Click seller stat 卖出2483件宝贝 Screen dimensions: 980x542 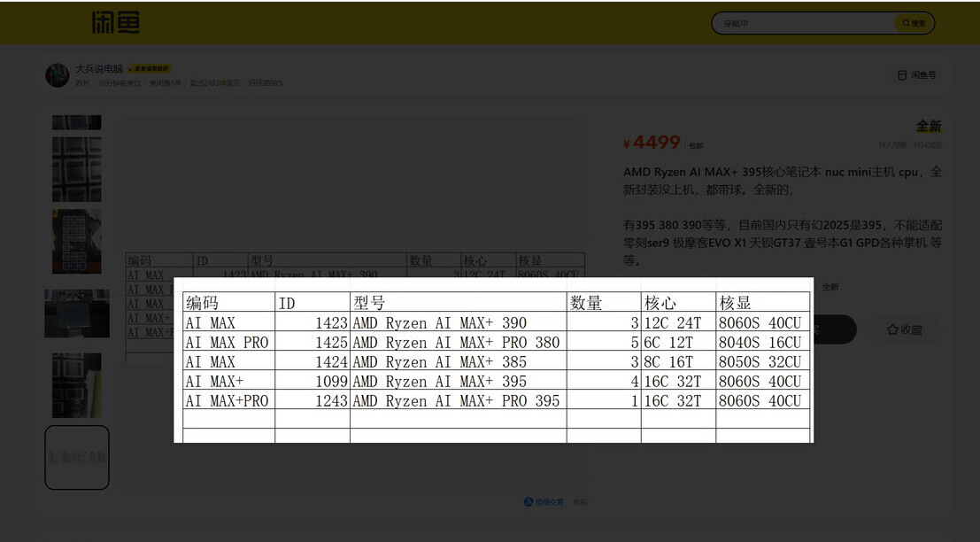pyautogui.click(x=214, y=82)
